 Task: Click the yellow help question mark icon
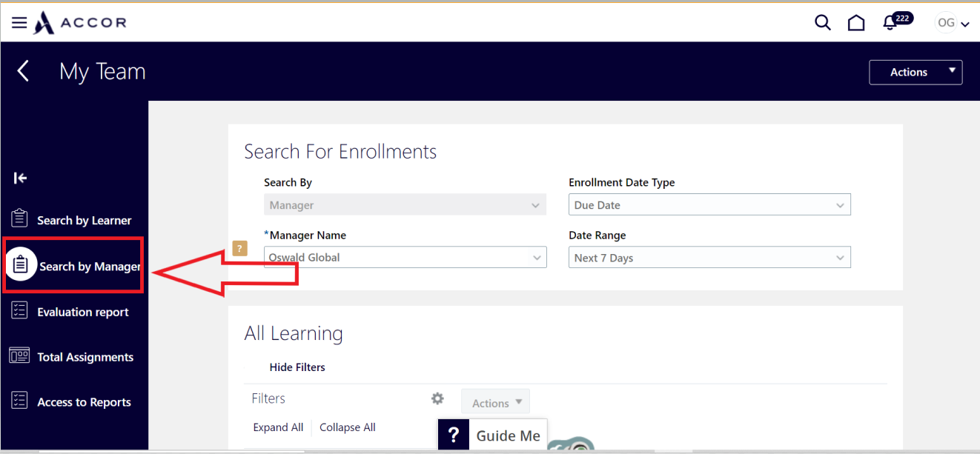point(239,249)
